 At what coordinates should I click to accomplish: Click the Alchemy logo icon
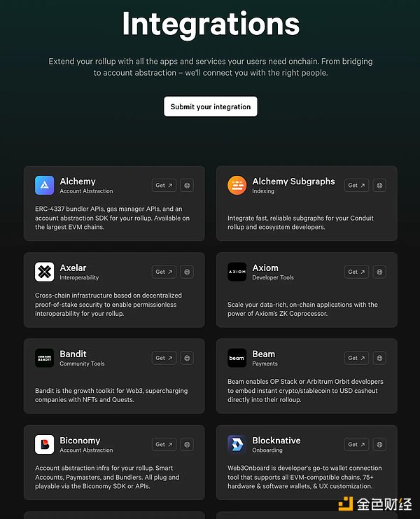coord(44,186)
